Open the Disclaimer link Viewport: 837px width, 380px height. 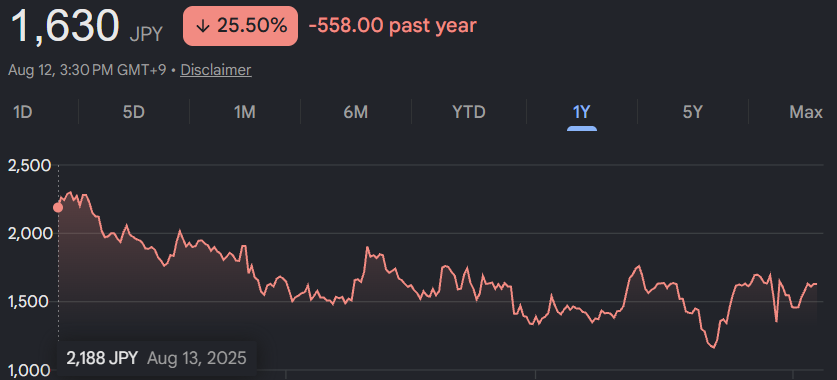click(x=216, y=70)
